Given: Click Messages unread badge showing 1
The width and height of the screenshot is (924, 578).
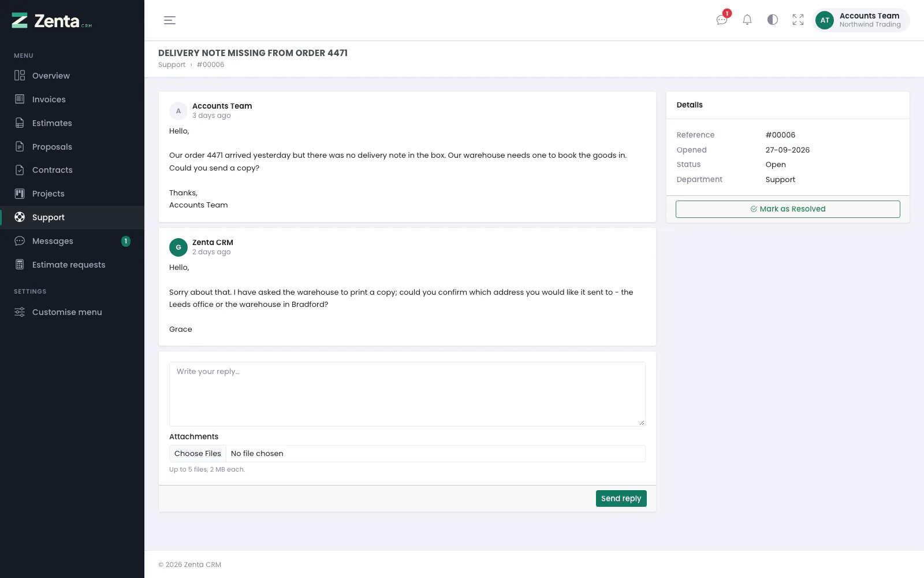Looking at the screenshot, I should click(x=126, y=241).
